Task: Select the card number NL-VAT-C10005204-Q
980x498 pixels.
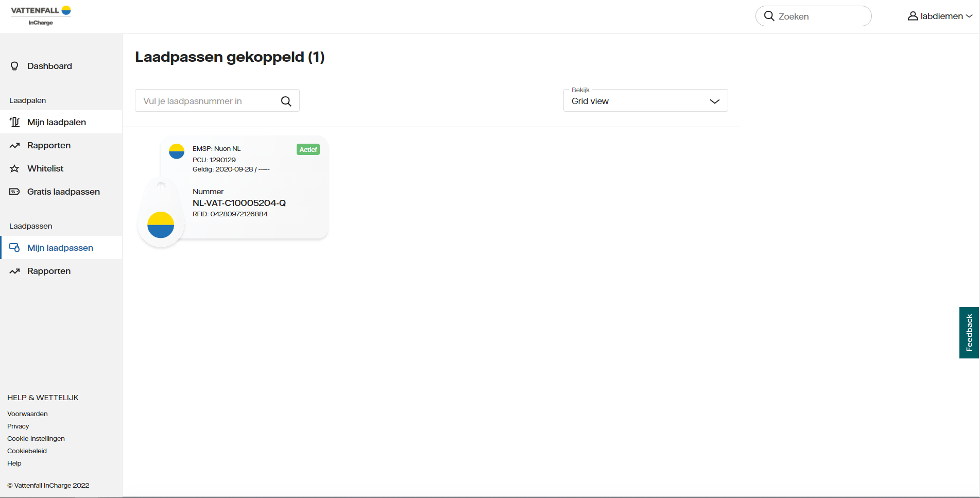Action: coord(239,203)
